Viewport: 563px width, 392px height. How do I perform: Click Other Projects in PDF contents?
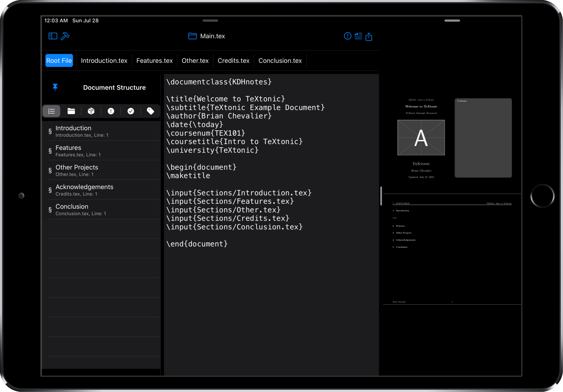click(x=404, y=233)
